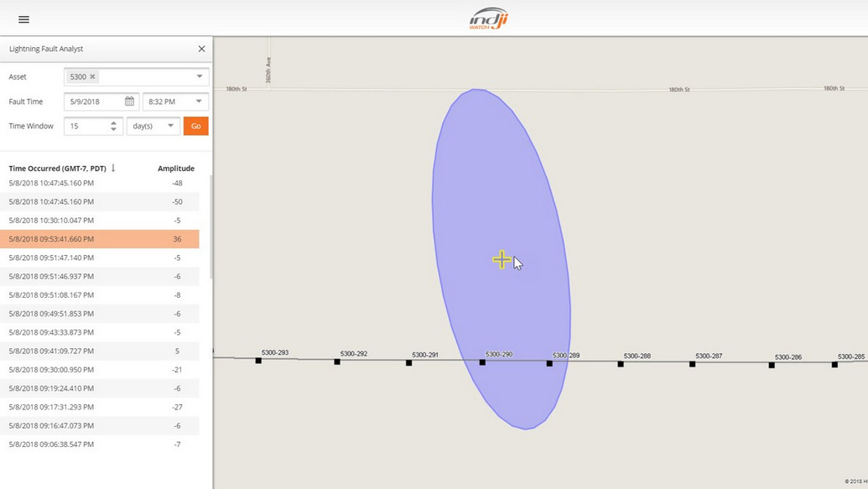Viewport: 868px width, 489px height.
Task: Open the hamburger main menu
Action: coord(23,19)
